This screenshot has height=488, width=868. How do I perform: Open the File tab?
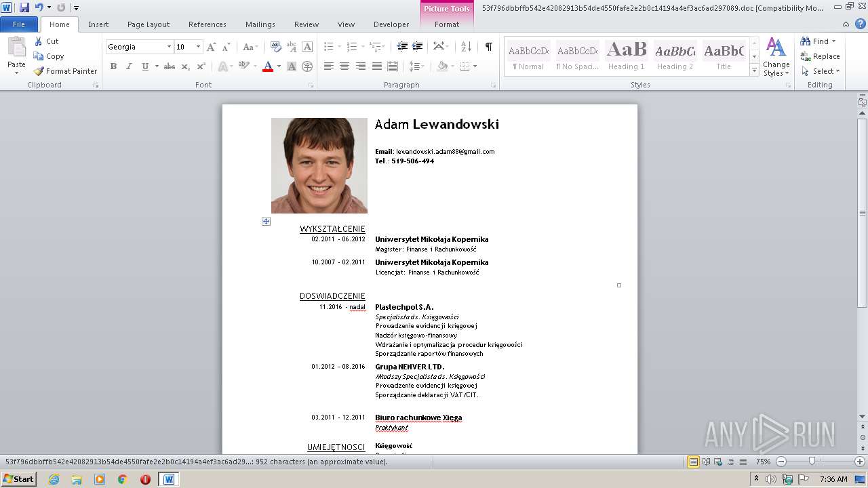point(19,24)
